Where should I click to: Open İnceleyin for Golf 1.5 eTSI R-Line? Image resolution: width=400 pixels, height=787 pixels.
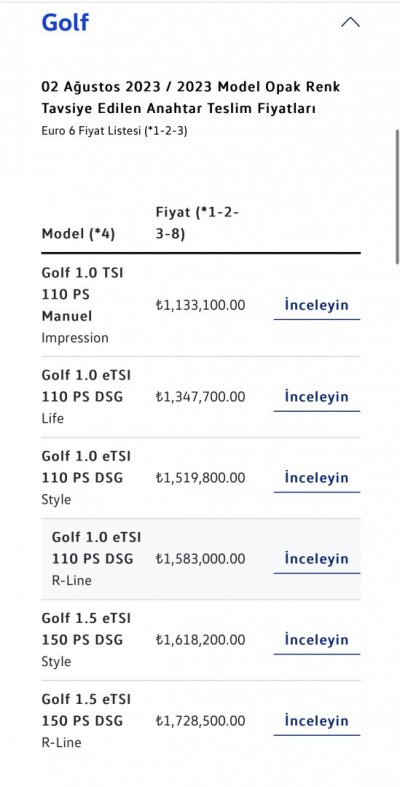click(317, 720)
